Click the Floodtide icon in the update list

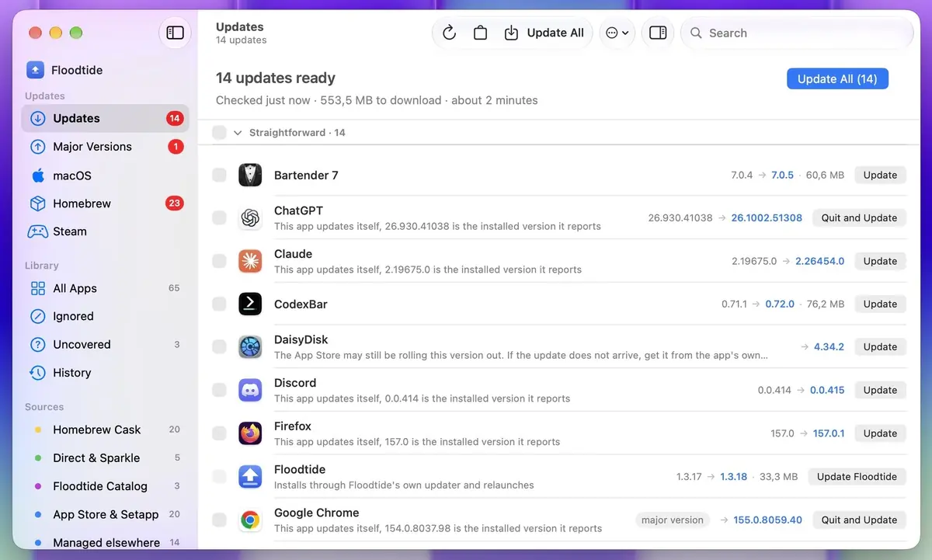250,476
